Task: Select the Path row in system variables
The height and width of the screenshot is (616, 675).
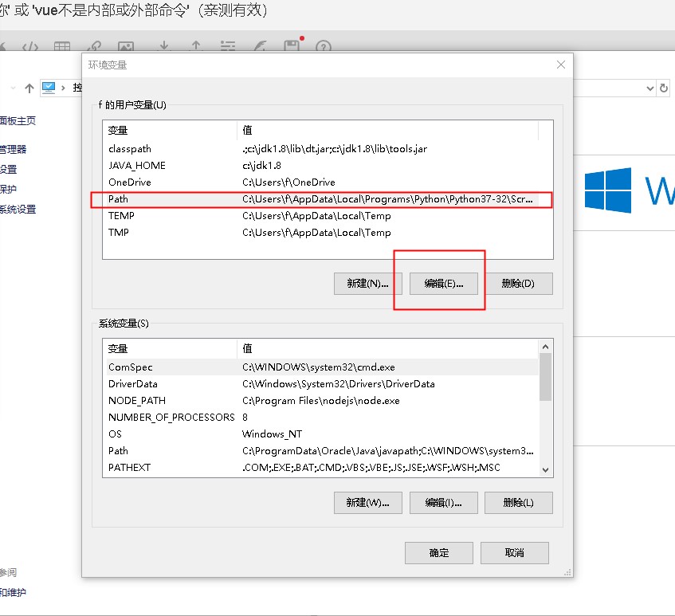Action: click(x=323, y=451)
